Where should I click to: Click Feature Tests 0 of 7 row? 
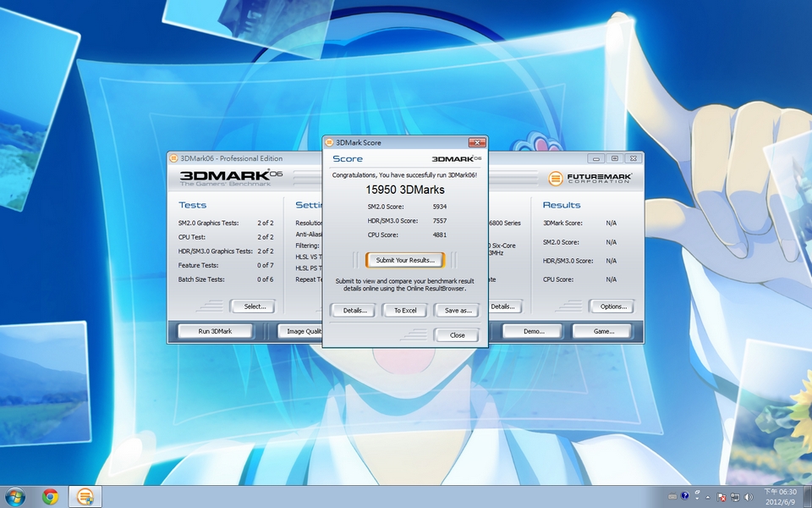226,265
